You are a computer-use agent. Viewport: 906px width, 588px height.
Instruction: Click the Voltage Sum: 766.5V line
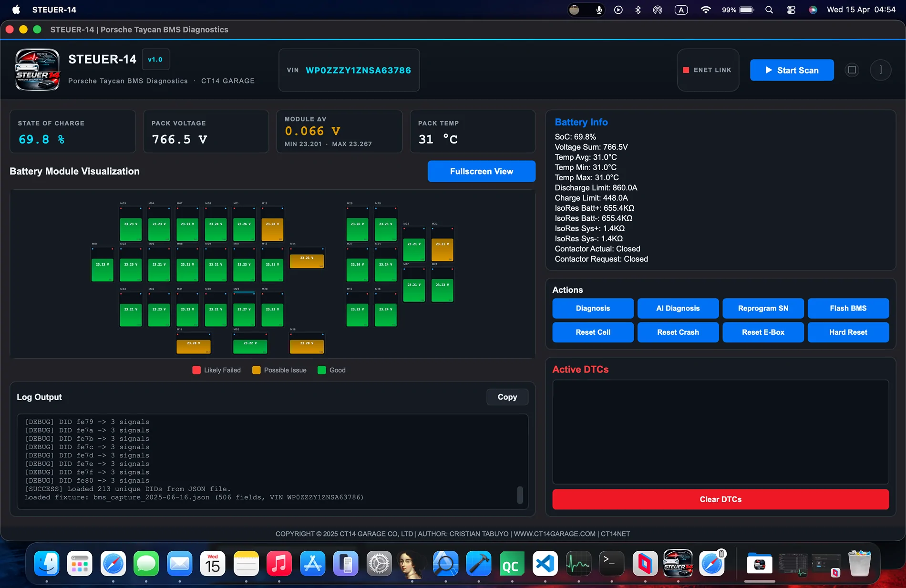(591, 147)
